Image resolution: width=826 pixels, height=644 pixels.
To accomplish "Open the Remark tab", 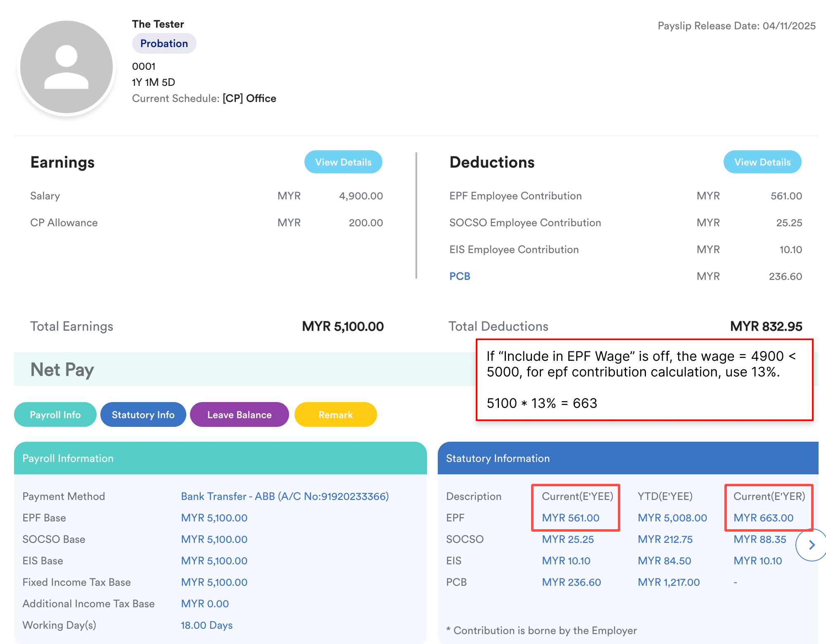I will coord(335,415).
